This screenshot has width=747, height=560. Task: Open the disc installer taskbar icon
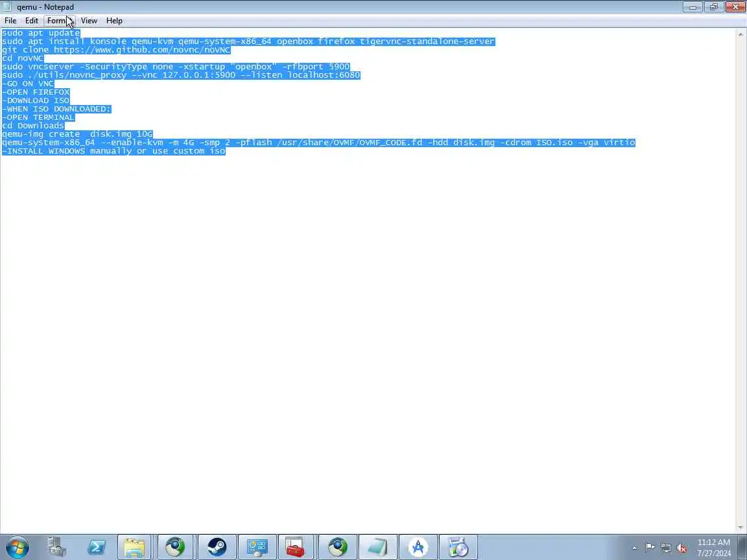458,547
